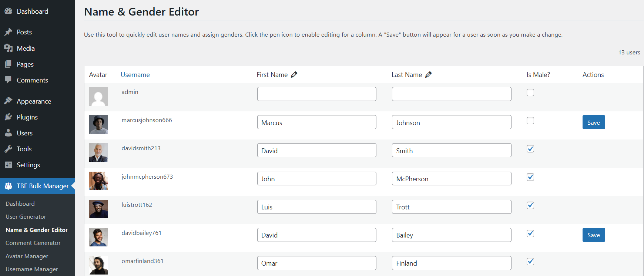Screen dimensions: 644x276
Task: Tick Is Male checkbox for marcusjohnson666
Action: (530, 121)
